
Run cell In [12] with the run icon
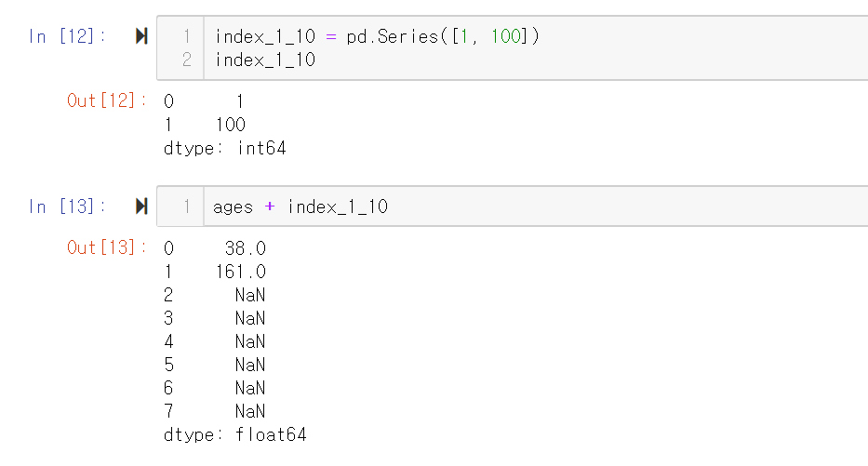[x=141, y=36]
